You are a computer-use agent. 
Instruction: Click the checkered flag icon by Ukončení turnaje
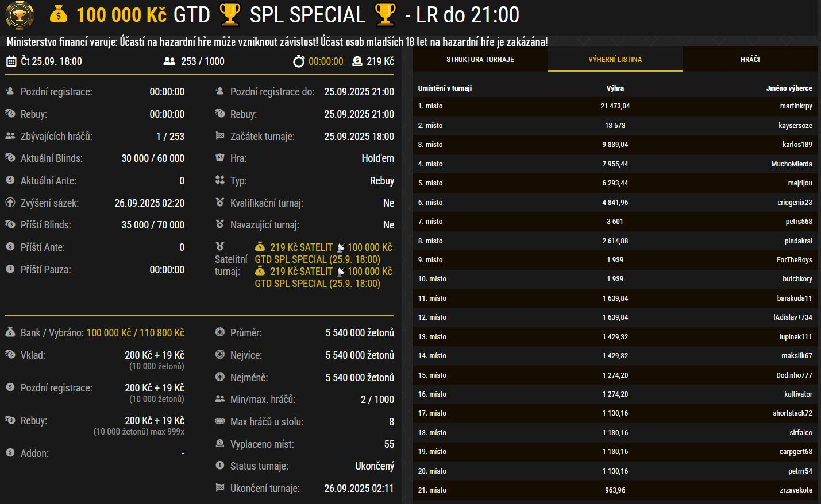click(x=219, y=488)
